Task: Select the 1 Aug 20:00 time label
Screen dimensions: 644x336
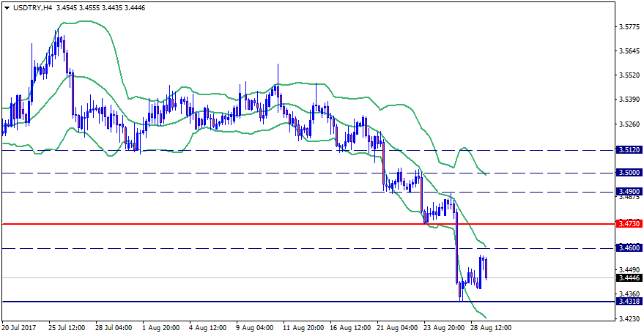Action: pyautogui.click(x=161, y=328)
